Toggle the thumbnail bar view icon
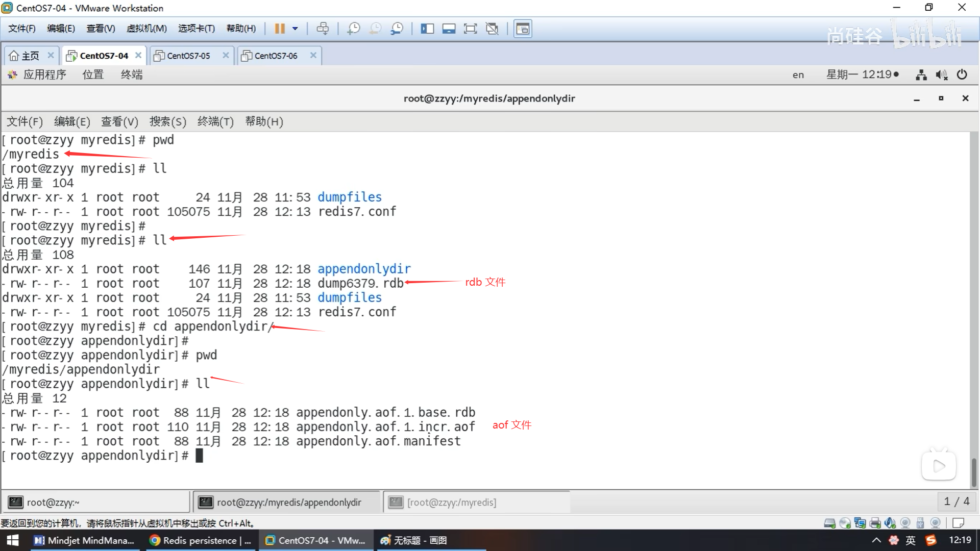 coord(449,29)
